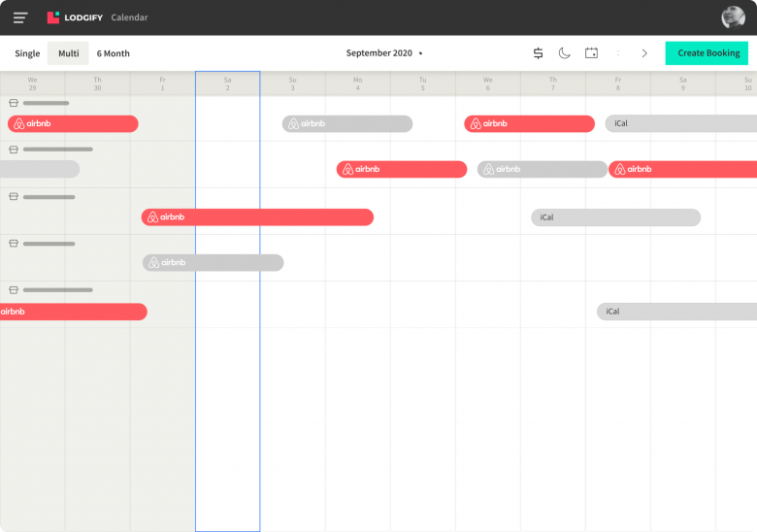
Task: Open fourth row gray airbnb booking
Action: 213,263
